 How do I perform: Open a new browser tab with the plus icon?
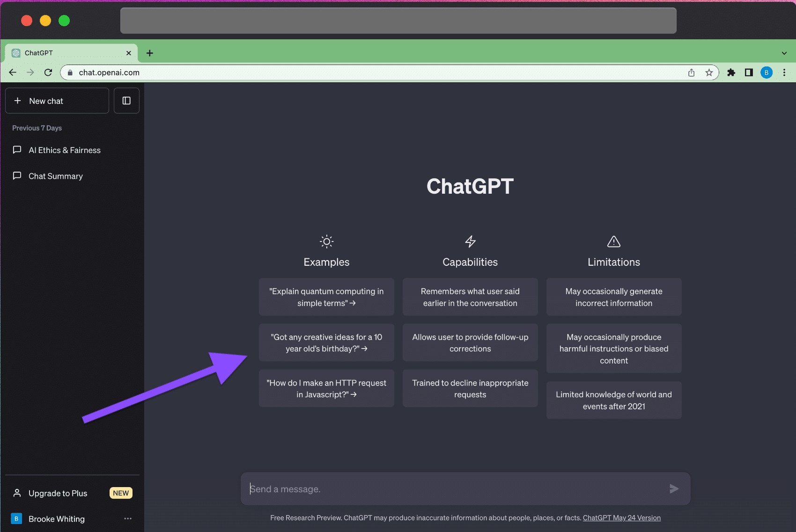149,53
